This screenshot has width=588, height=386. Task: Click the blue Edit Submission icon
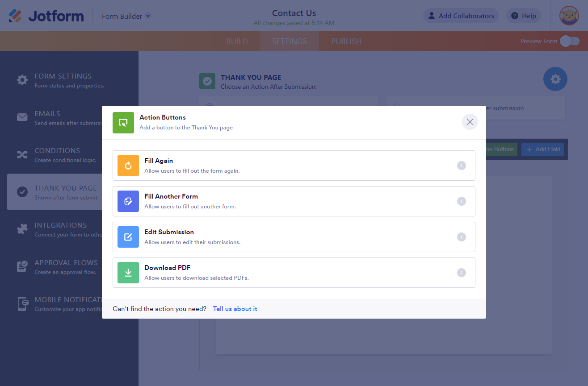[128, 237]
